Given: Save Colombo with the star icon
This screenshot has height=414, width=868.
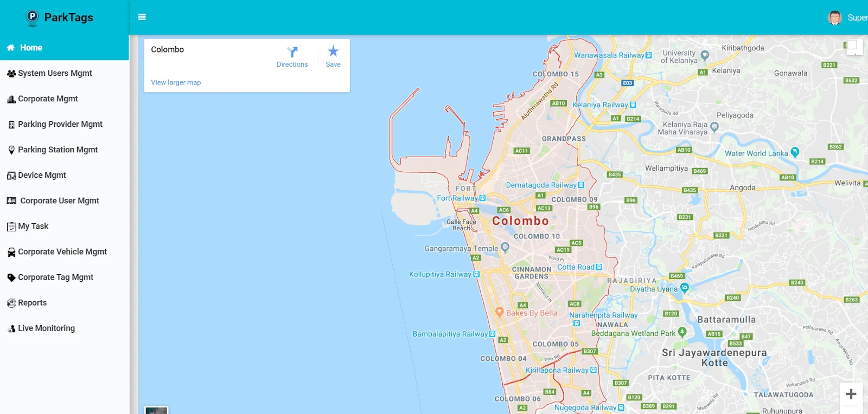Looking at the screenshot, I should [333, 51].
